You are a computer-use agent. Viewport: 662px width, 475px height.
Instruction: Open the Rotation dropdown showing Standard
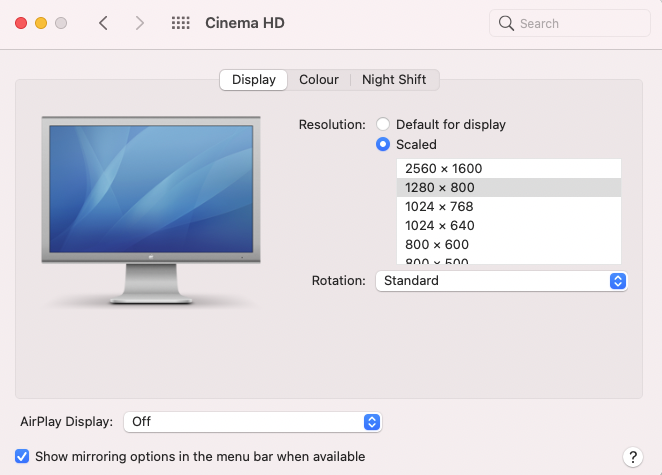[x=502, y=281]
